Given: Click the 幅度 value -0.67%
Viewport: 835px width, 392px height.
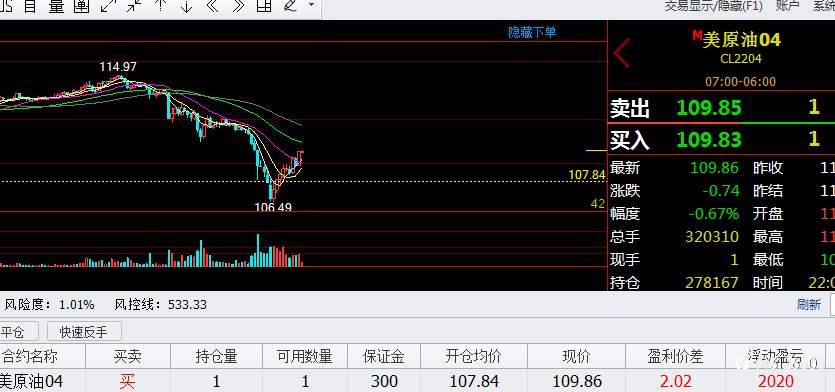Looking at the screenshot, I should click(x=714, y=214).
